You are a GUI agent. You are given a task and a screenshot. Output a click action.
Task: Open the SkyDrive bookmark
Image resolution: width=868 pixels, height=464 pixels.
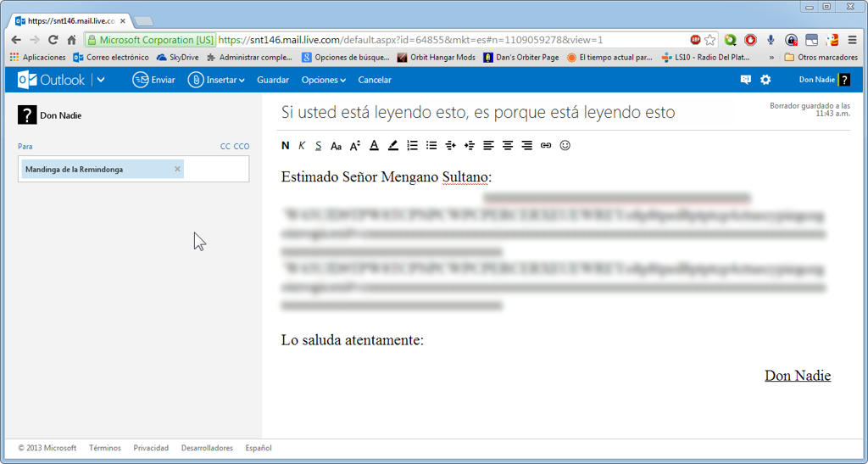pyautogui.click(x=178, y=57)
